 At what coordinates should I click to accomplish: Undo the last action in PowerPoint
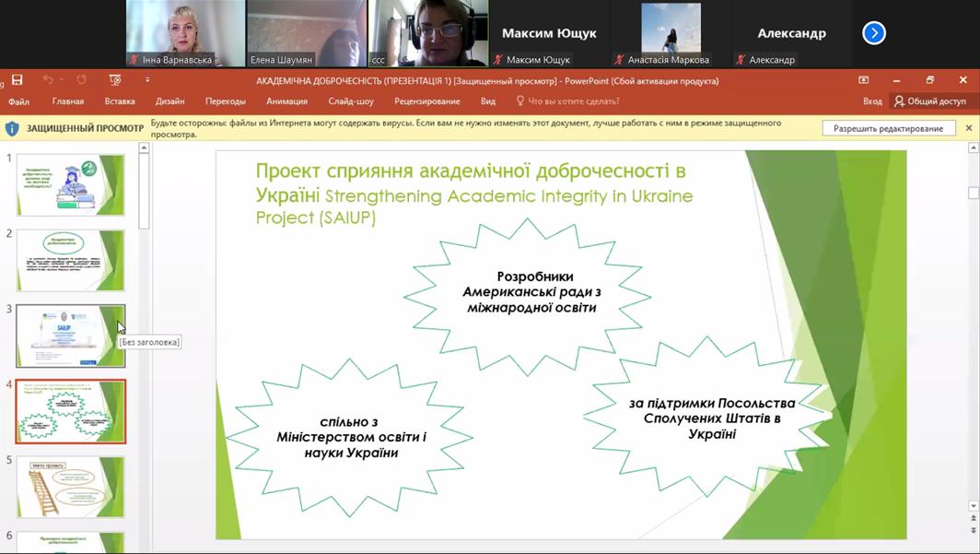(48, 80)
